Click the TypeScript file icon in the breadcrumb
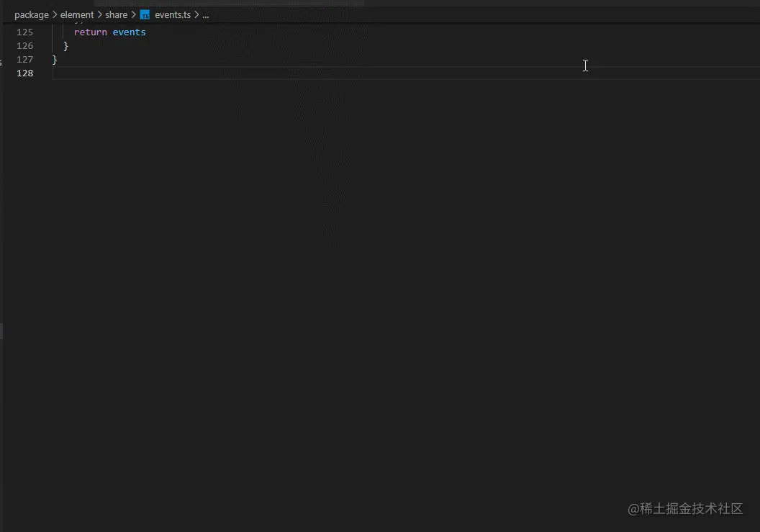The image size is (760, 532). pos(143,14)
